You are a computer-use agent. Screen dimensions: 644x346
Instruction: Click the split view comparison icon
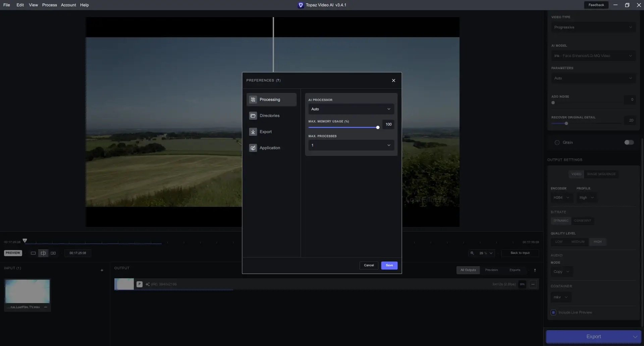pyautogui.click(x=43, y=253)
